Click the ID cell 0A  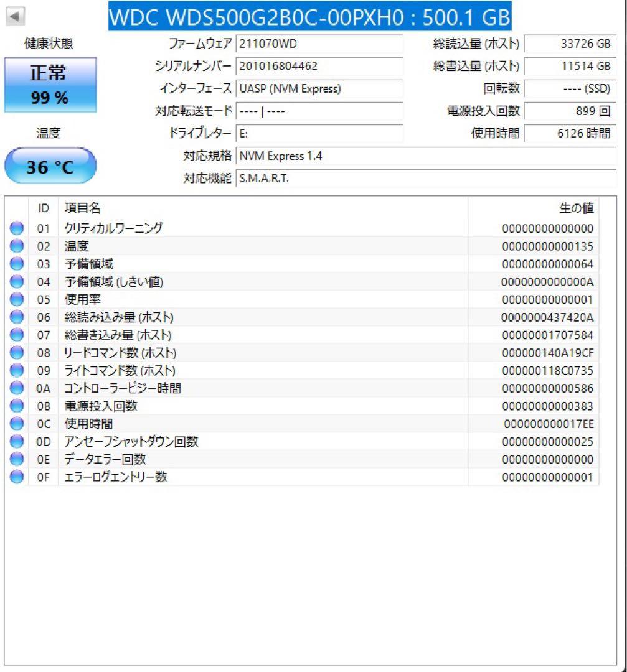click(x=44, y=389)
